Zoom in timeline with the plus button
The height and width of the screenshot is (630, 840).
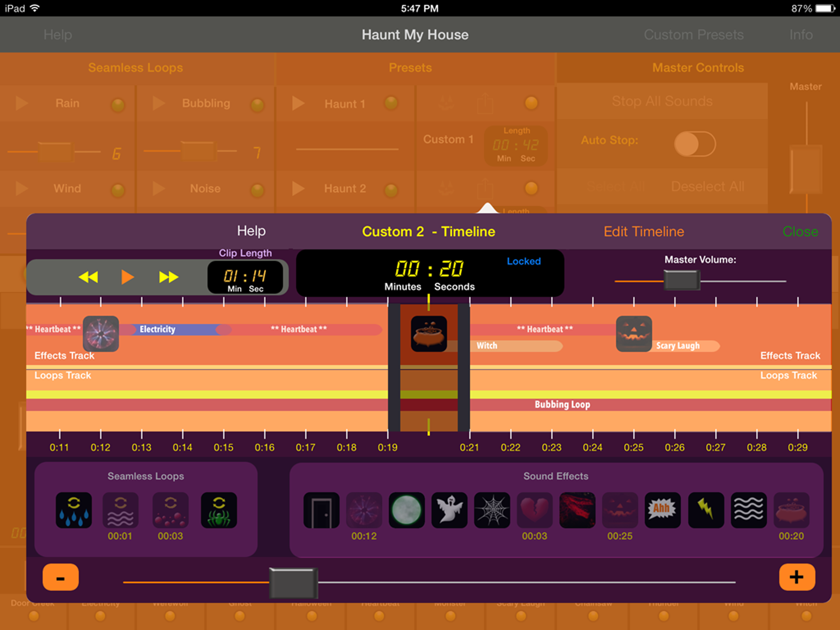coord(797,577)
